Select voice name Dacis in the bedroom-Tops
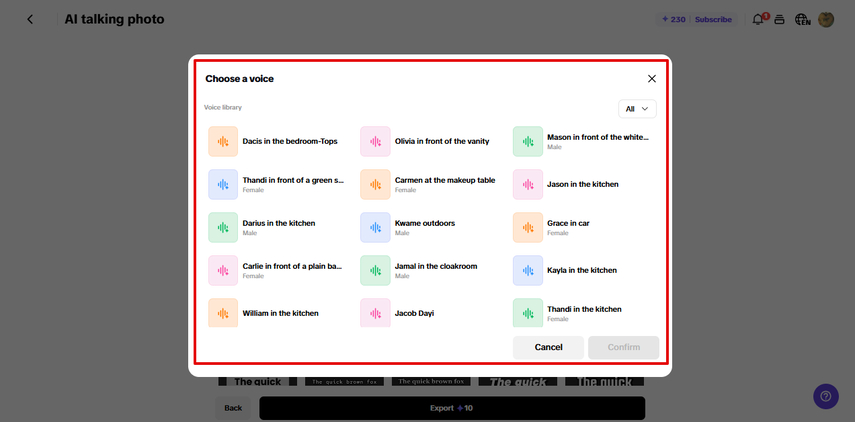Viewport: 855px width, 422px height. (290, 141)
